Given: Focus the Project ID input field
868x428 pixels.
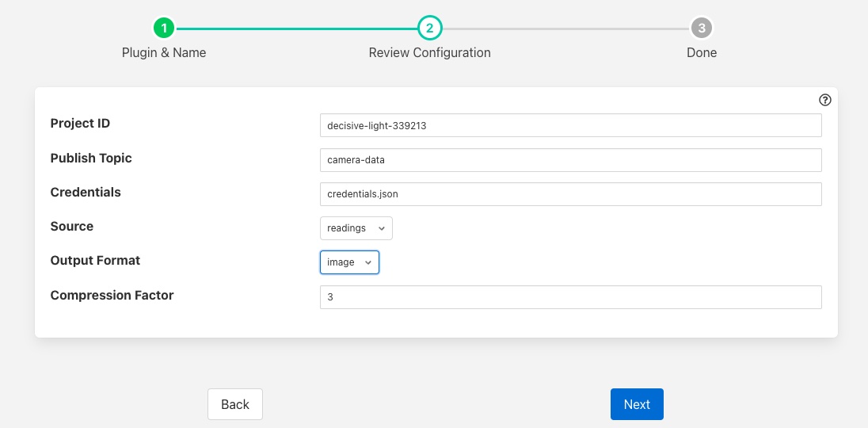Looking at the screenshot, I should click(570, 125).
